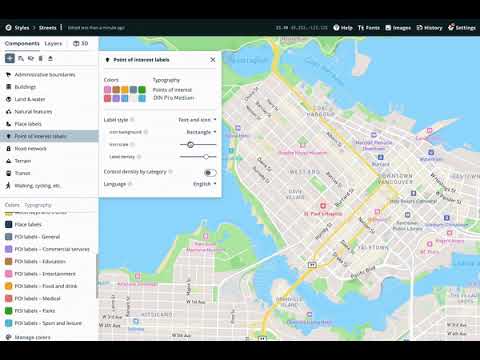Screen dimensions: 480x360
Task: Click the walking person icon in component list
Action: tap(8, 185)
